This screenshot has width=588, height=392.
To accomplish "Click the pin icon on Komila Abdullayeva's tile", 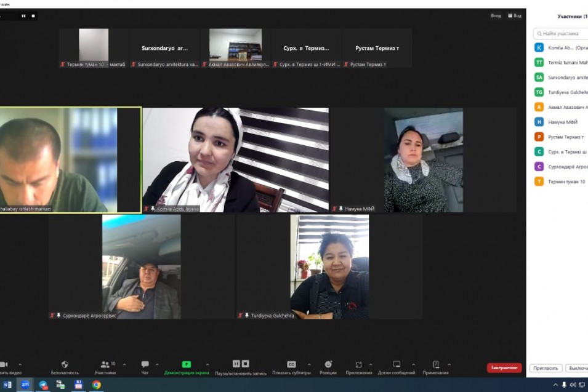I will pos(153,209).
